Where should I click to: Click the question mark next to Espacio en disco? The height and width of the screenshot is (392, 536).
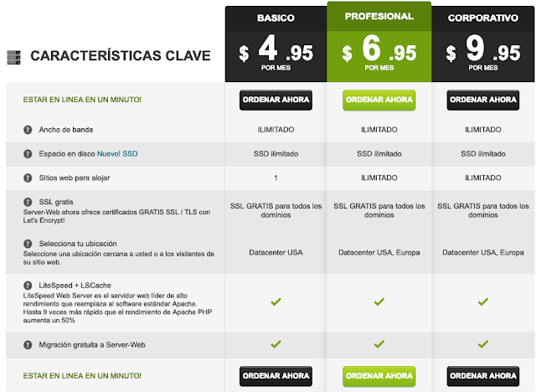point(28,154)
